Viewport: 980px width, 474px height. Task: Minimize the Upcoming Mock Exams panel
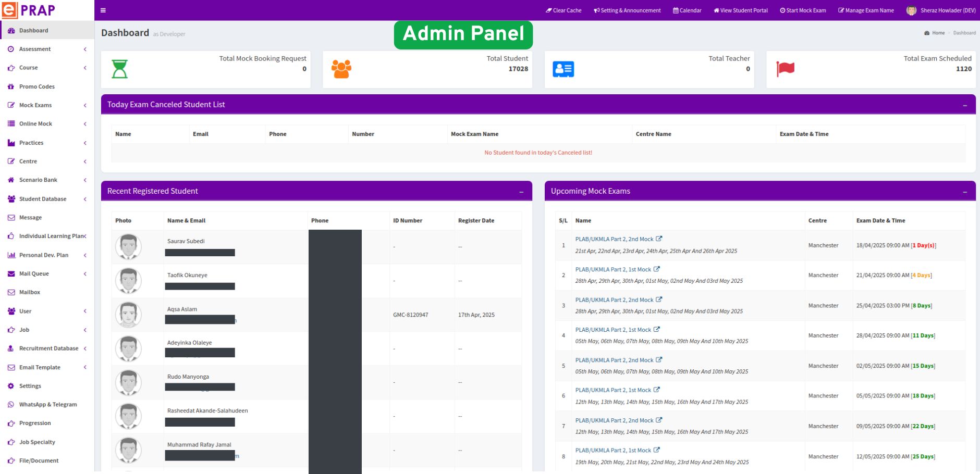[965, 192]
